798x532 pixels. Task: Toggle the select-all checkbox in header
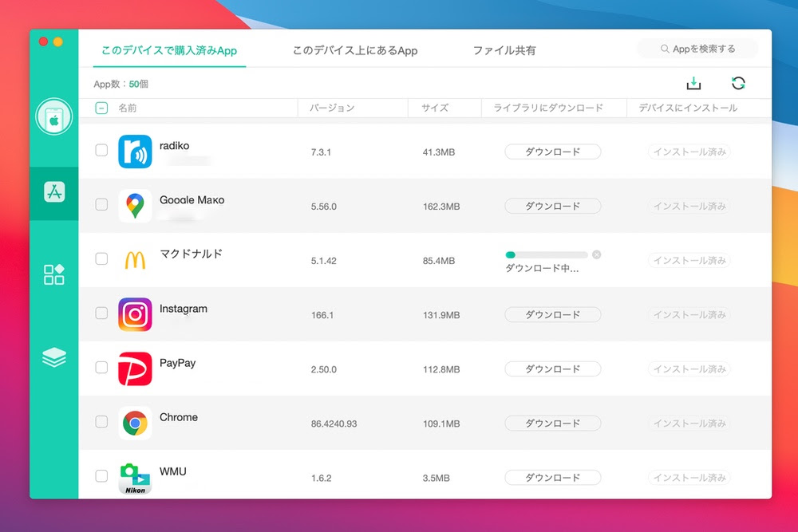point(101,108)
